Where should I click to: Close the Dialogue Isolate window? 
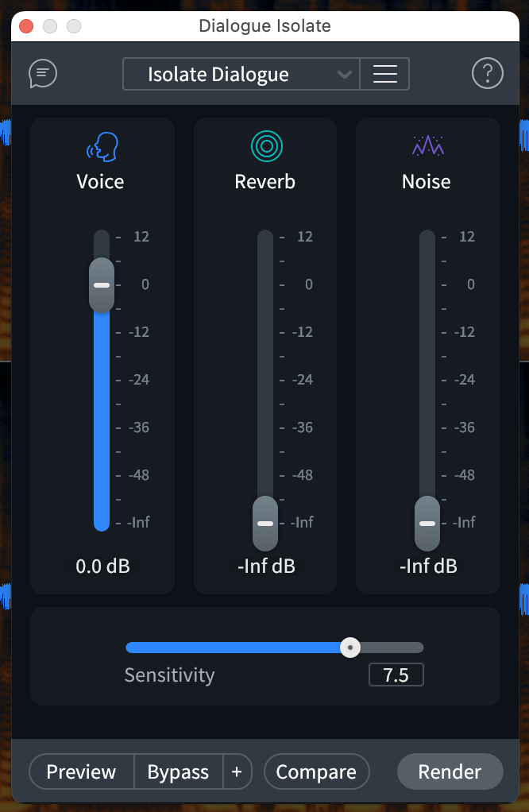(26, 26)
